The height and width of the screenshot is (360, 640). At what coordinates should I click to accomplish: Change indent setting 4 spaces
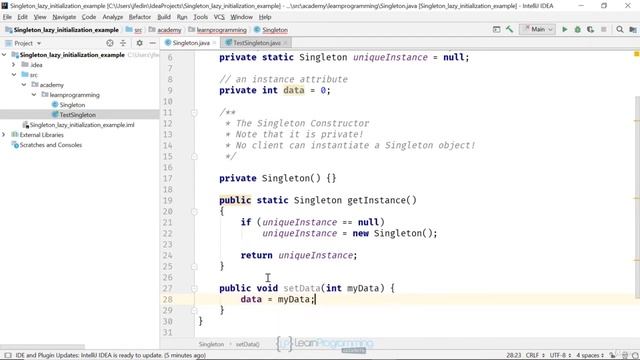point(590,355)
